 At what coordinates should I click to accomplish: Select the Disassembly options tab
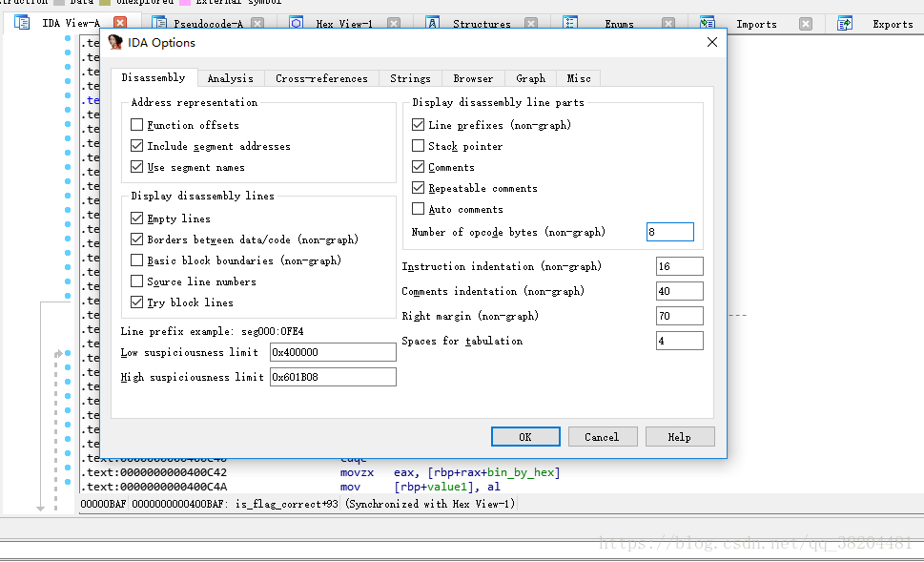[x=154, y=77]
